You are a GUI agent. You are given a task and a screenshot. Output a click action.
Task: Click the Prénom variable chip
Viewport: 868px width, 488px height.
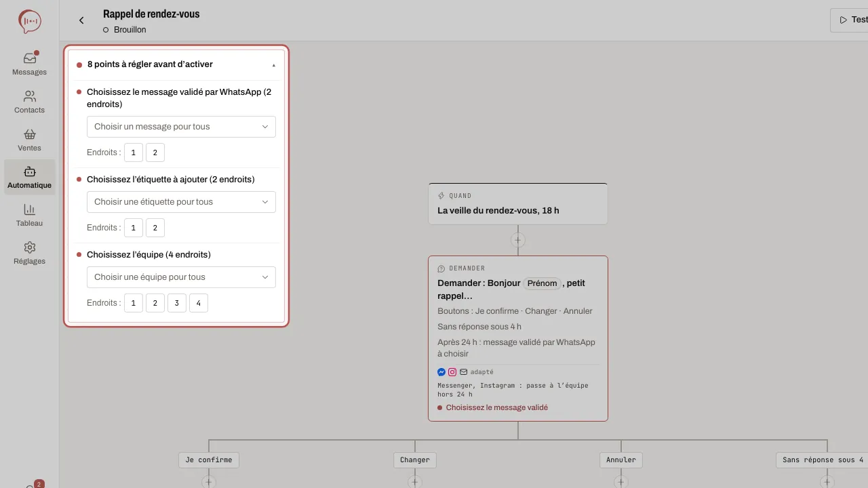(x=542, y=283)
